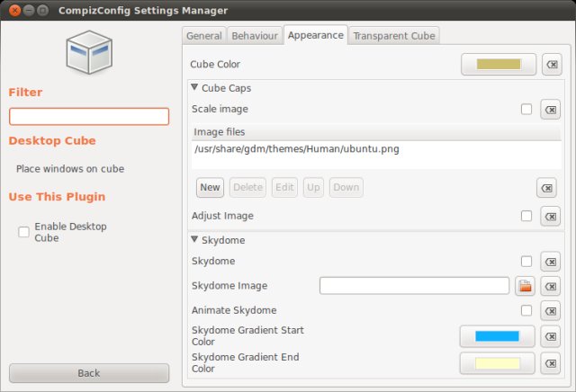Collapse the Cube Caps section
The width and height of the screenshot is (576, 392).
click(194, 87)
